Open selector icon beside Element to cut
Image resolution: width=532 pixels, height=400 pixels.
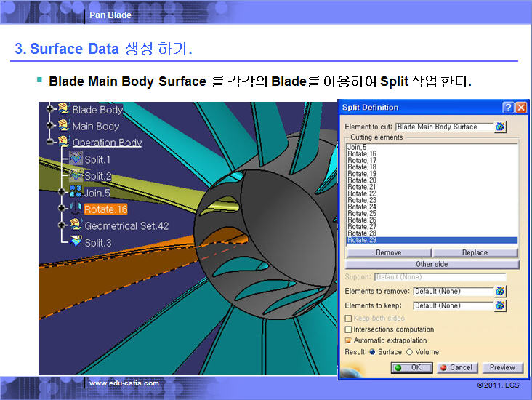pos(500,127)
